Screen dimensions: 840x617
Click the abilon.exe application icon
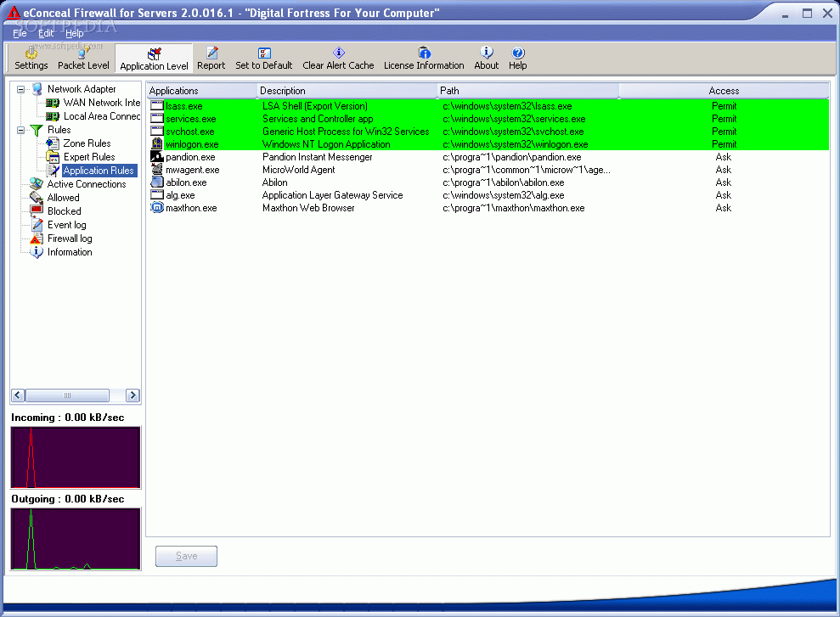point(156,182)
